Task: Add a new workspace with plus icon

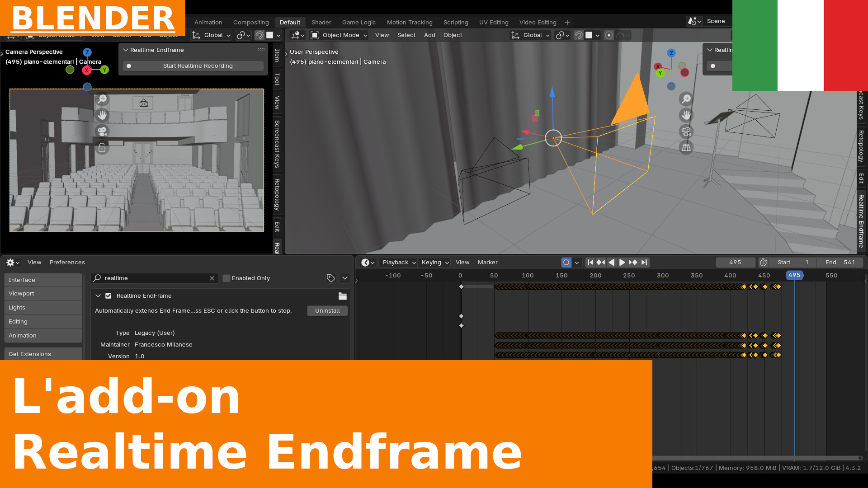Action: [567, 23]
